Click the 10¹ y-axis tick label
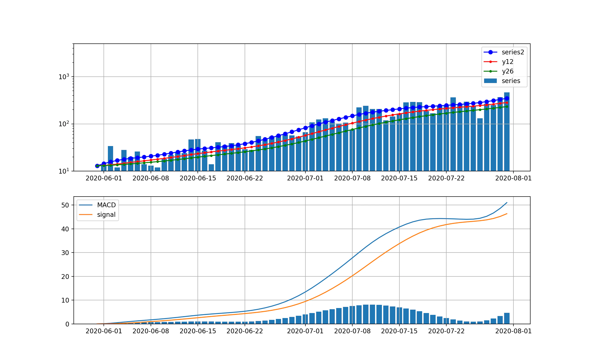 click(x=64, y=171)
